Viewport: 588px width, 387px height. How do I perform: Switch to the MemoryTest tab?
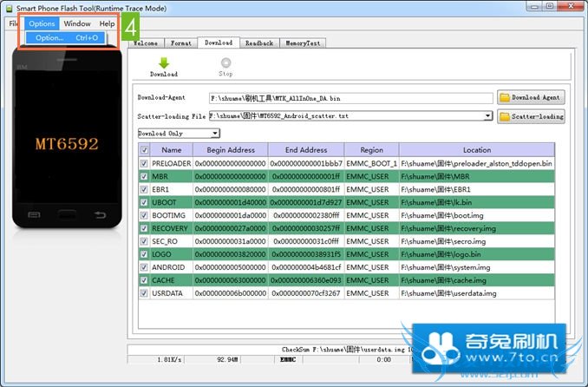[303, 43]
